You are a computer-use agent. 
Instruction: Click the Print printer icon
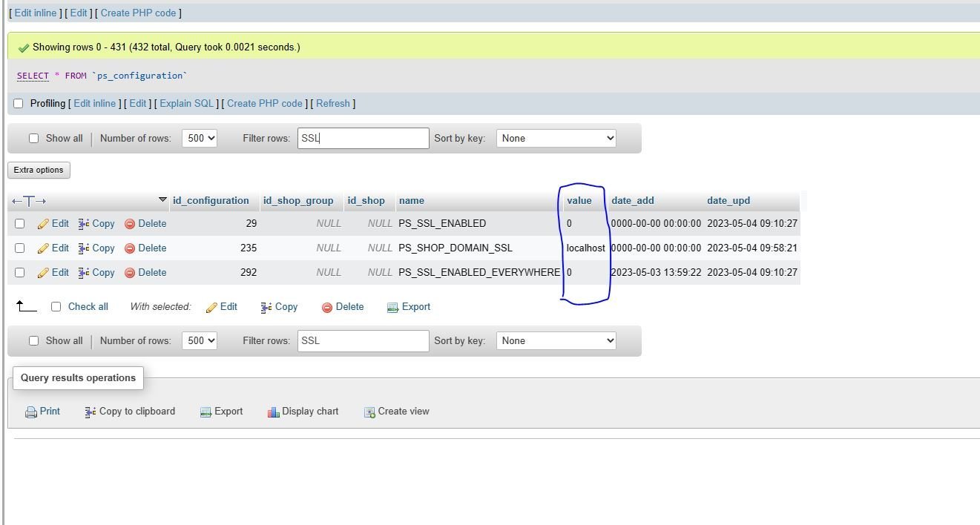(x=31, y=412)
